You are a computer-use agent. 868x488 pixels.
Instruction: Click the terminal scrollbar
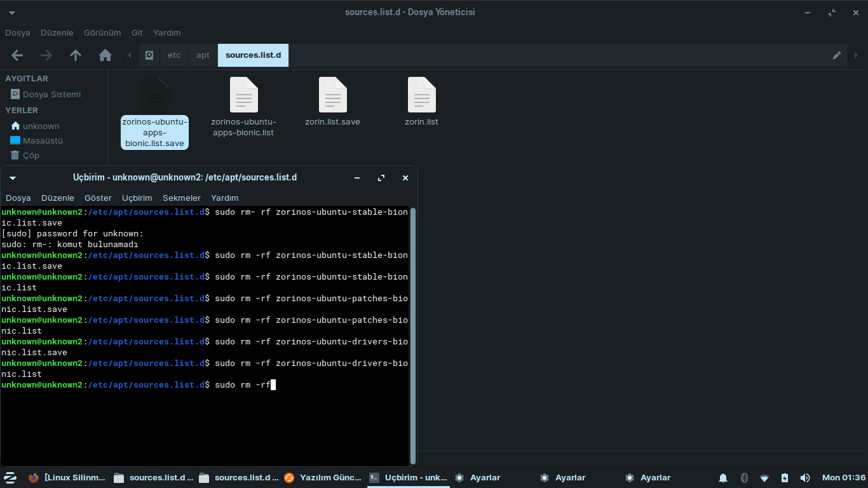coord(414,335)
